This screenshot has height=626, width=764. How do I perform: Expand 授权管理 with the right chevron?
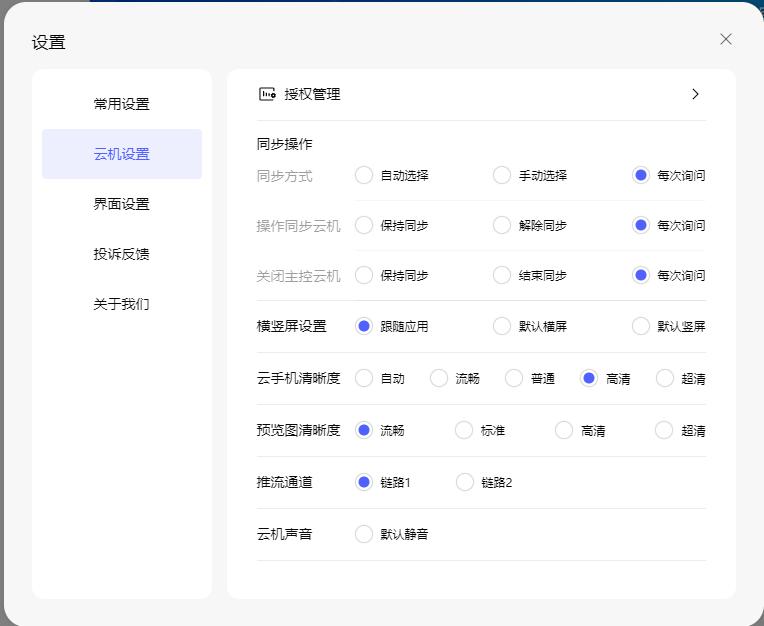point(695,94)
